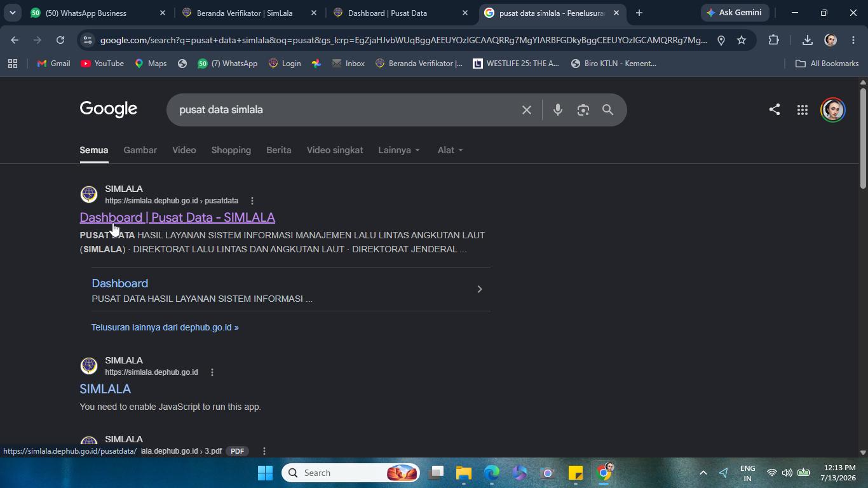Open the SIMLALA homepage result title

105,389
